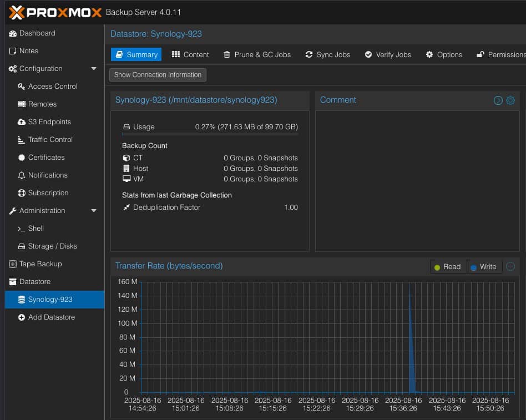The width and height of the screenshot is (526, 420).
Task: Open the Prune & GC Jobs tab
Action: [257, 55]
